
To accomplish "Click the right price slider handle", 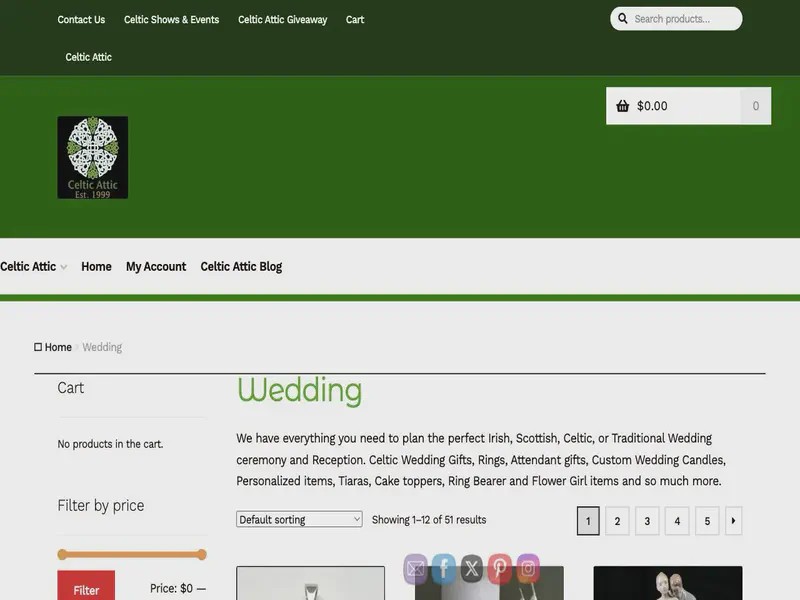I will click(202, 555).
